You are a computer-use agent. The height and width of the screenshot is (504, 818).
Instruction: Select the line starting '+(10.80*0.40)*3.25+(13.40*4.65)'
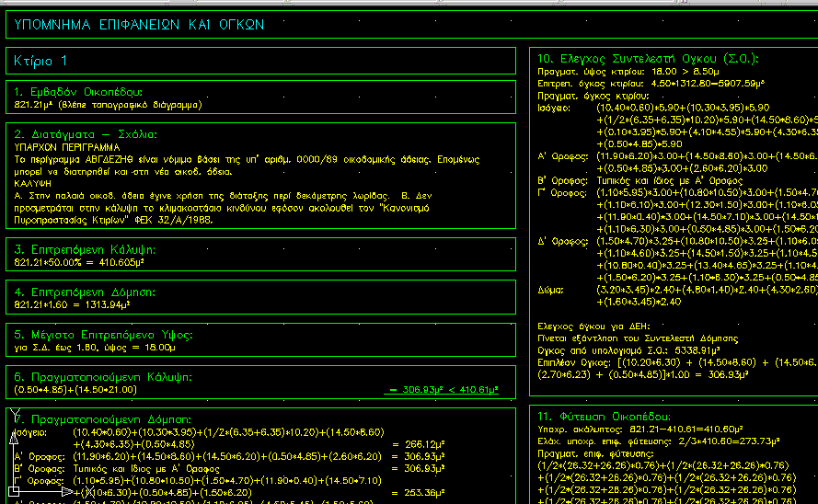click(707, 265)
